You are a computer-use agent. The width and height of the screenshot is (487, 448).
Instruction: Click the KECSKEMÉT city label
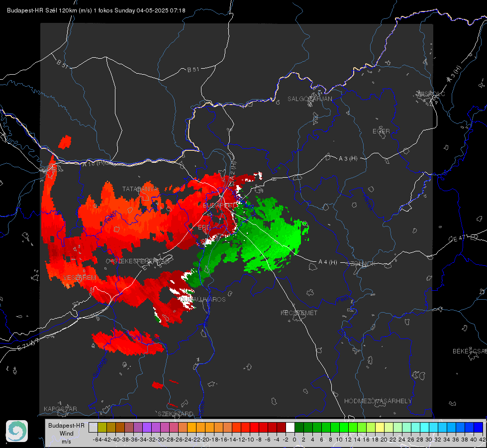(299, 313)
